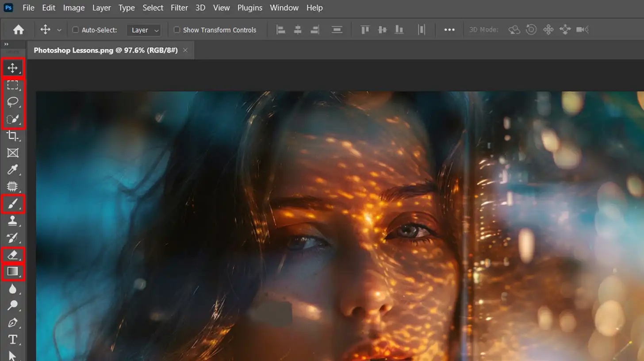Click the 3D orbit camera icon
The image size is (644, 361).
click(514, 30)
